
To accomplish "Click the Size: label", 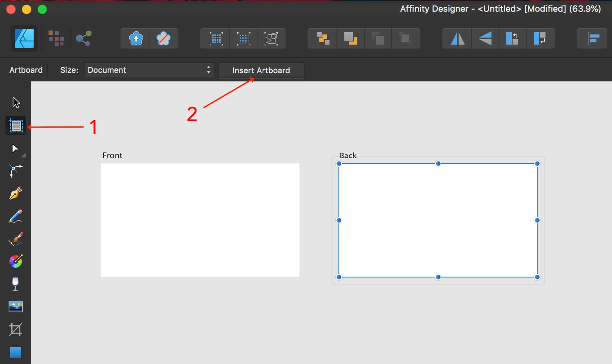I will [x=69, y=70].
